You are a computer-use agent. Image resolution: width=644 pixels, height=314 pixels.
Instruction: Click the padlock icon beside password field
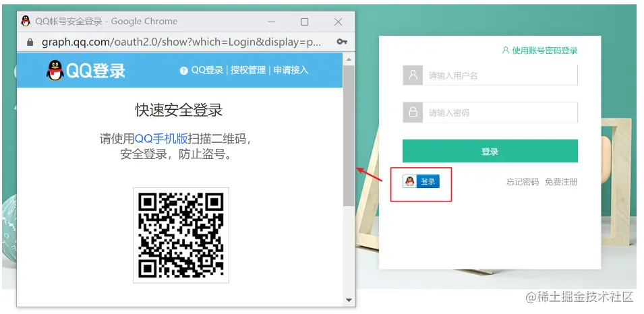pos(413,113)
